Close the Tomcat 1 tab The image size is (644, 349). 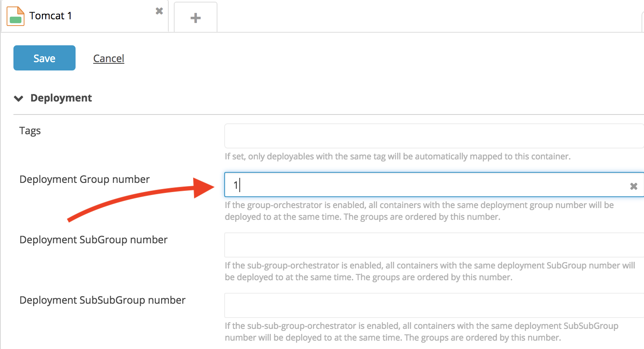pos(159,11)
